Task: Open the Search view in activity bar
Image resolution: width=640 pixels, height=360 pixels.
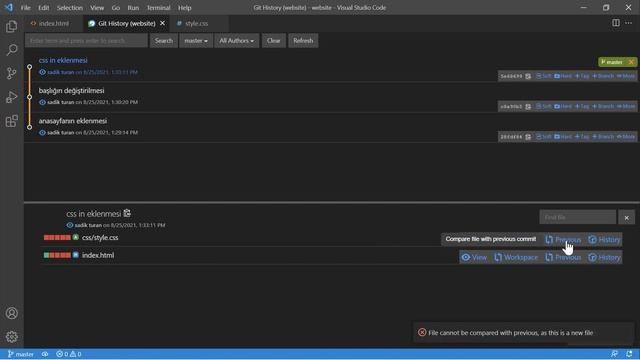Action: 11,50
